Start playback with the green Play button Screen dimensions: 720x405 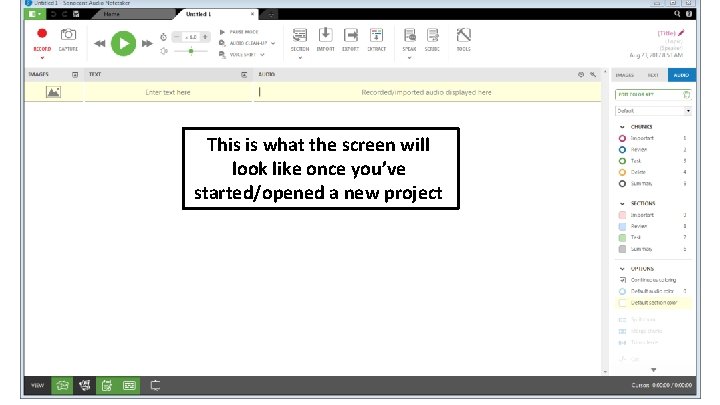click(x=124, y=44)
